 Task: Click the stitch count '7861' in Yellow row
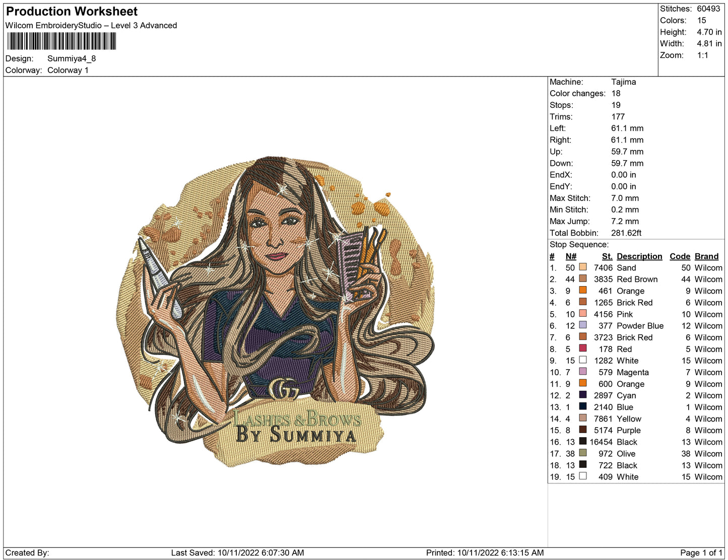click(x=603, y=418)
